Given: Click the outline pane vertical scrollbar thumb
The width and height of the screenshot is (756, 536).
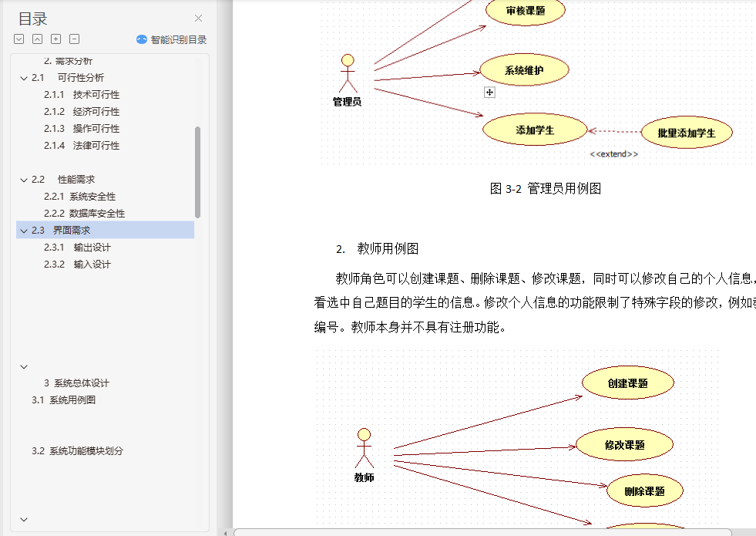Looking at the screenshot, I should click(197, 172).
